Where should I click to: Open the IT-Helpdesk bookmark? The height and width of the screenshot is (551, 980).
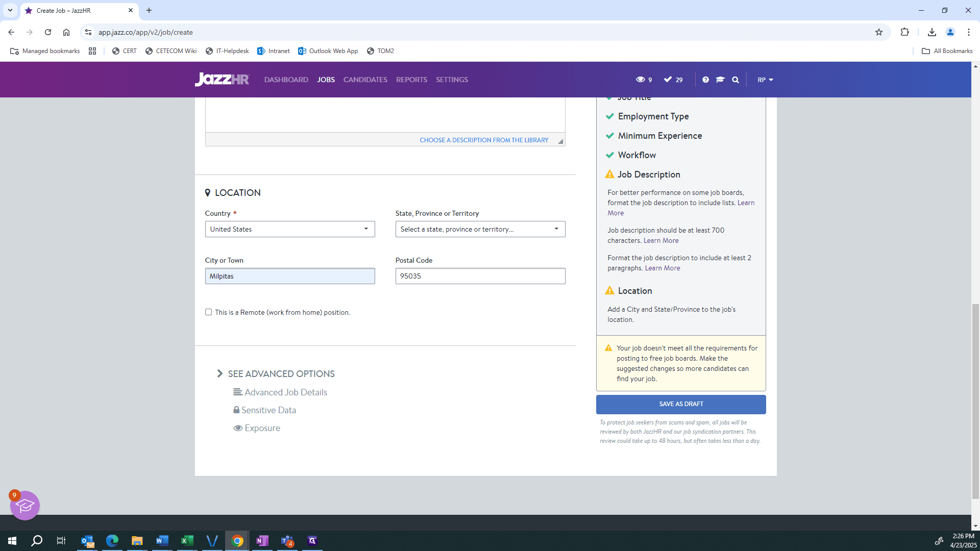(227, 51)
